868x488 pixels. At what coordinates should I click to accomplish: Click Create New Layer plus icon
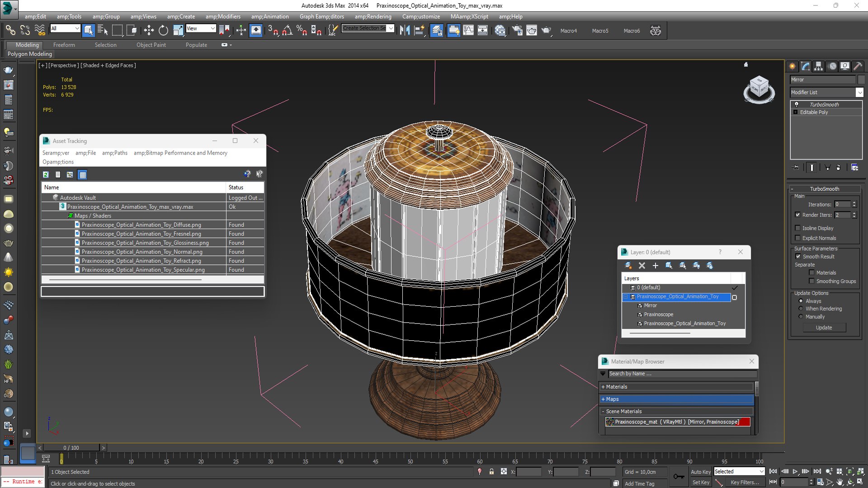pos(655,266)
